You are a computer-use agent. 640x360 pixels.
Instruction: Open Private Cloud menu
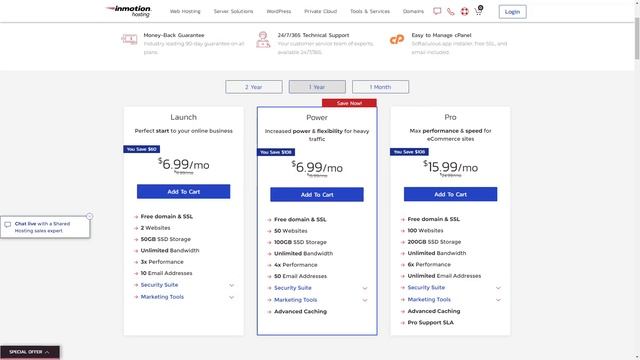point(320,11)
